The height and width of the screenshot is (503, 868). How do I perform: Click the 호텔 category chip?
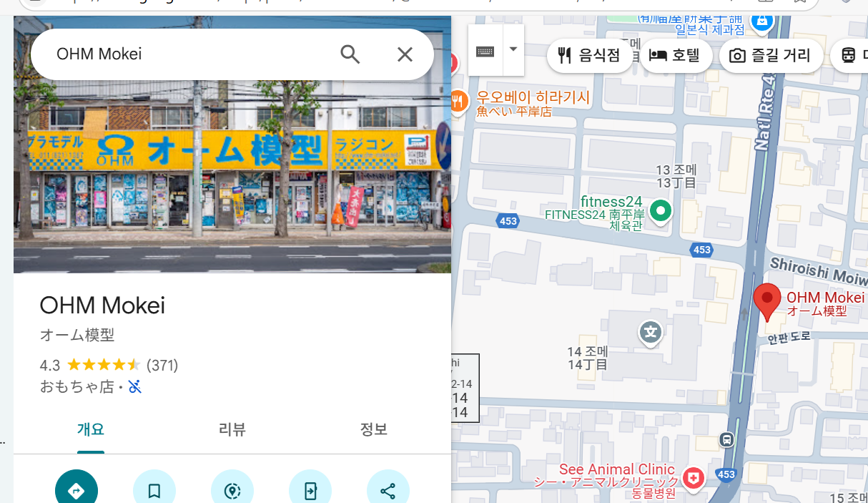tap(675, 56)
